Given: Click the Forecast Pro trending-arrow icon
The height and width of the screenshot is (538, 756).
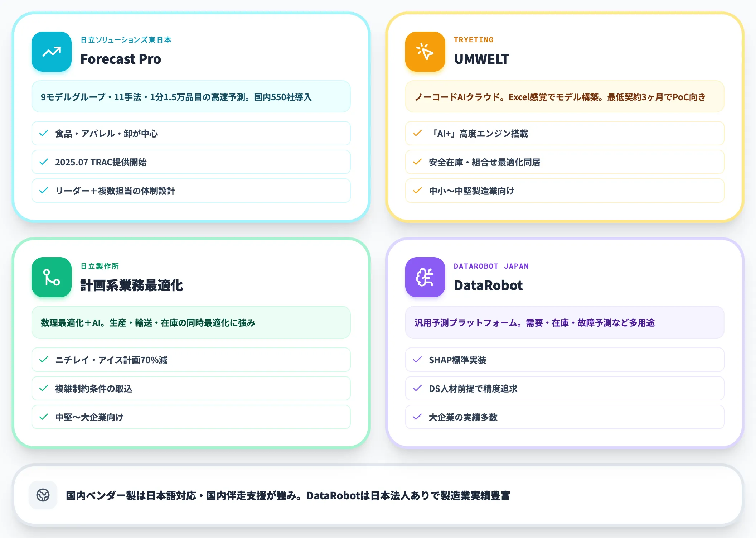Looking at the screenshot, I should click(52, 52).
